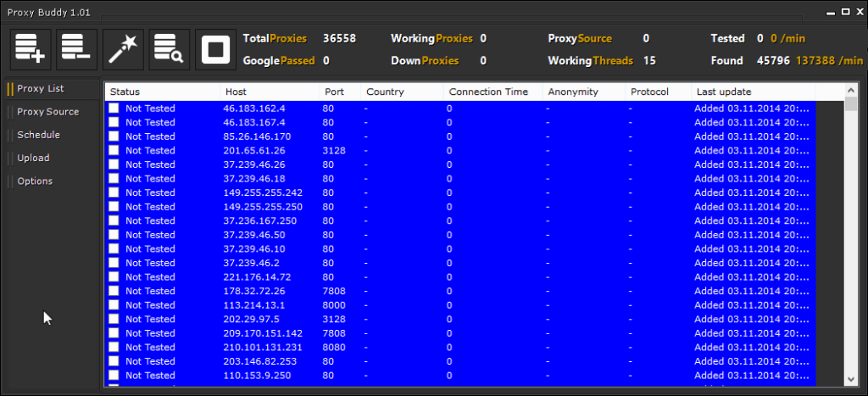
Task: Click the search proxies database-magnifier icon
Action: [x=169, y=49]
